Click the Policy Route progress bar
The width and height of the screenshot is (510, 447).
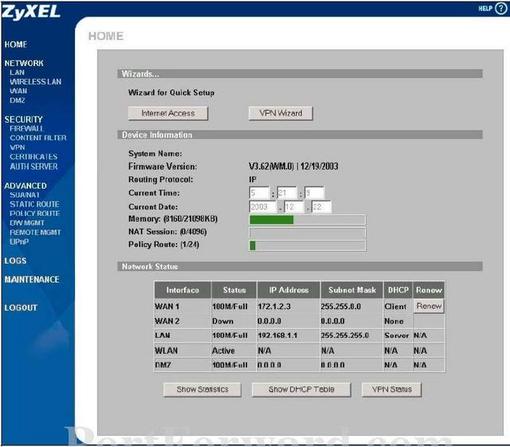(308, 246)
